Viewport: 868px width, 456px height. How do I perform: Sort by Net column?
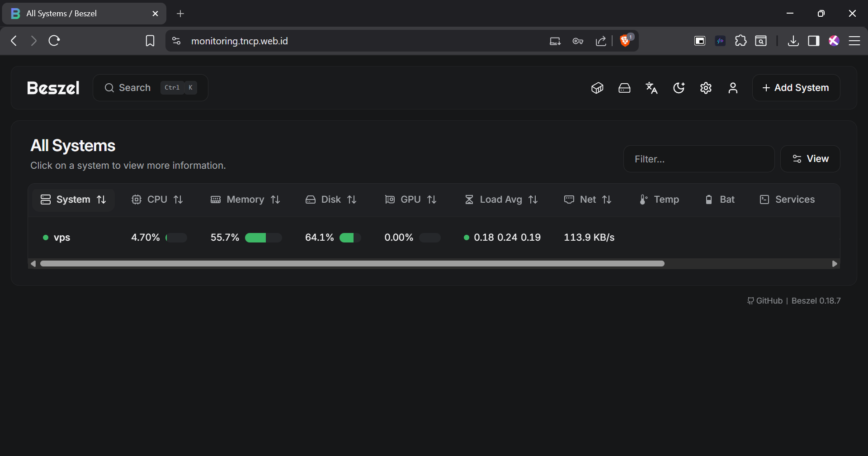(x=588, y=199)
